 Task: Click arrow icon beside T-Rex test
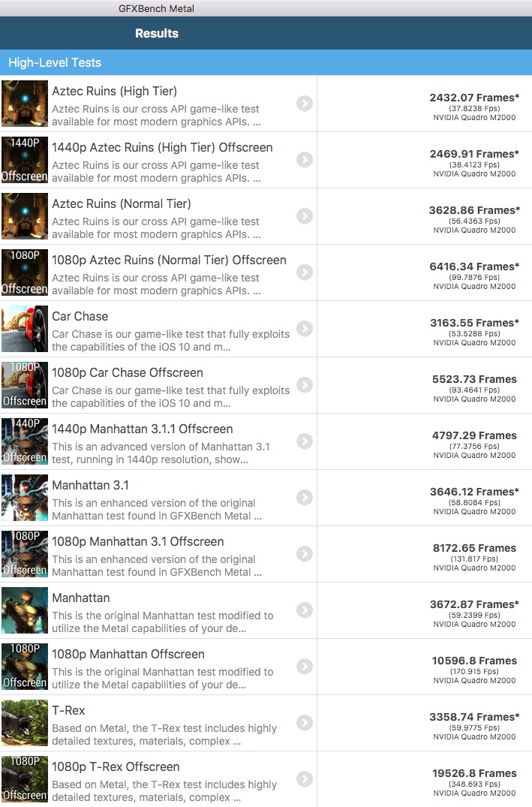pos(305,723)
